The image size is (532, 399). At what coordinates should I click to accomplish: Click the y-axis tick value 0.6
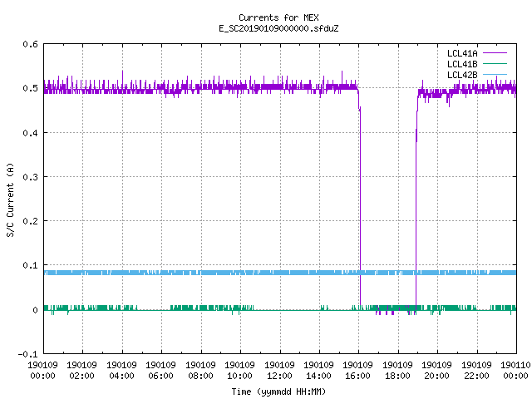[x=30, y=44]
